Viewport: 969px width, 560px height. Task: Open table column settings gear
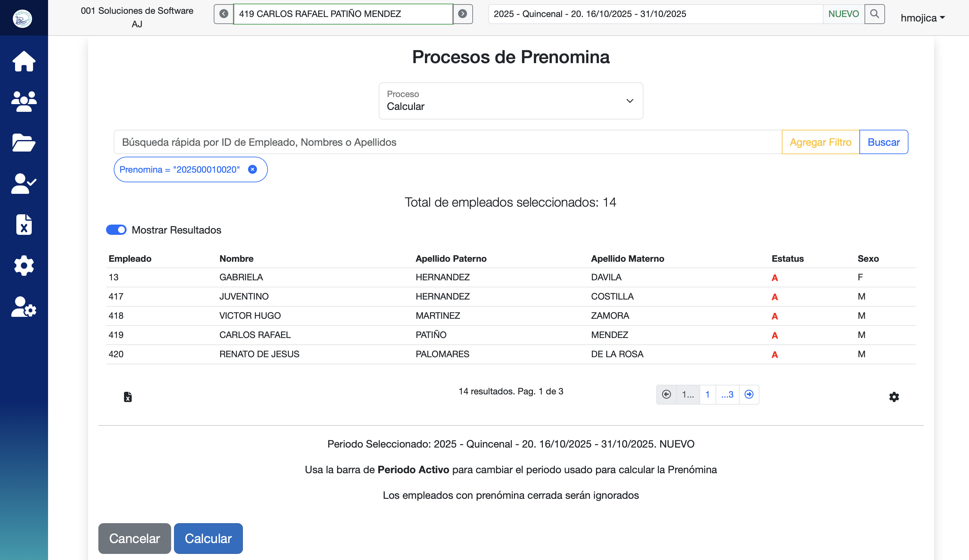point(894,397)
